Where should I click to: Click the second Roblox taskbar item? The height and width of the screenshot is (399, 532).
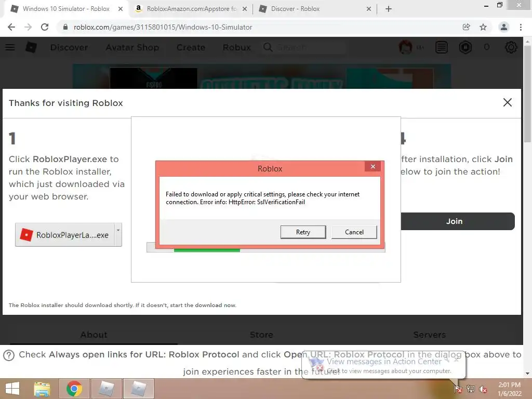(x=138, y=389)
